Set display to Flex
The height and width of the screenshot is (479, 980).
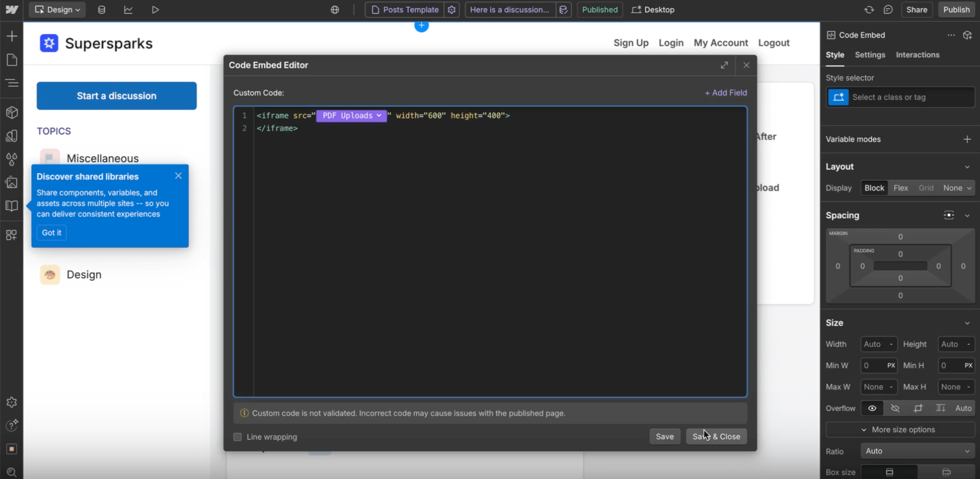click(x=900, y=188)
